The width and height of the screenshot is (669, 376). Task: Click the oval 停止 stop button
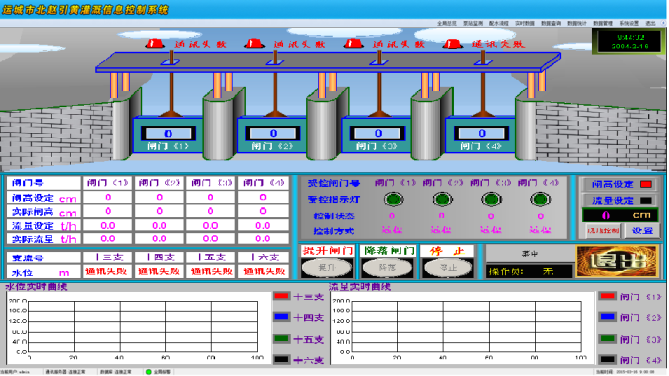[448, 268]
